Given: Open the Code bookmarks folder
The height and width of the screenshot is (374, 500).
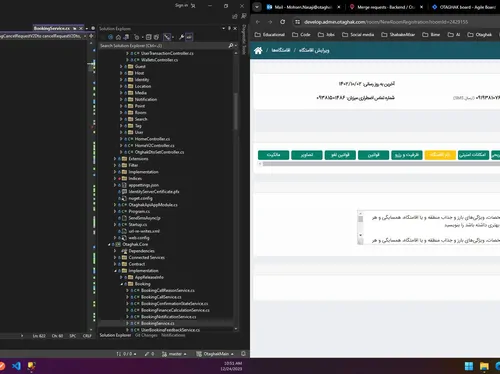Looking at the screenshot, I should pos(301,35).
